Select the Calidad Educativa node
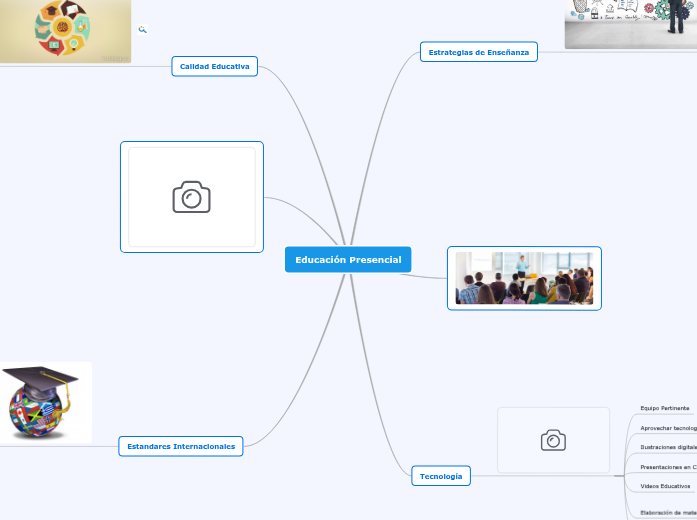 pos(214,66)
